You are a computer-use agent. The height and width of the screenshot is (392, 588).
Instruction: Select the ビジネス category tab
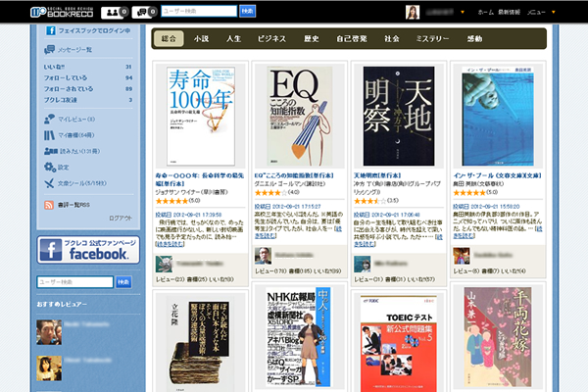(x=270, y=39)
